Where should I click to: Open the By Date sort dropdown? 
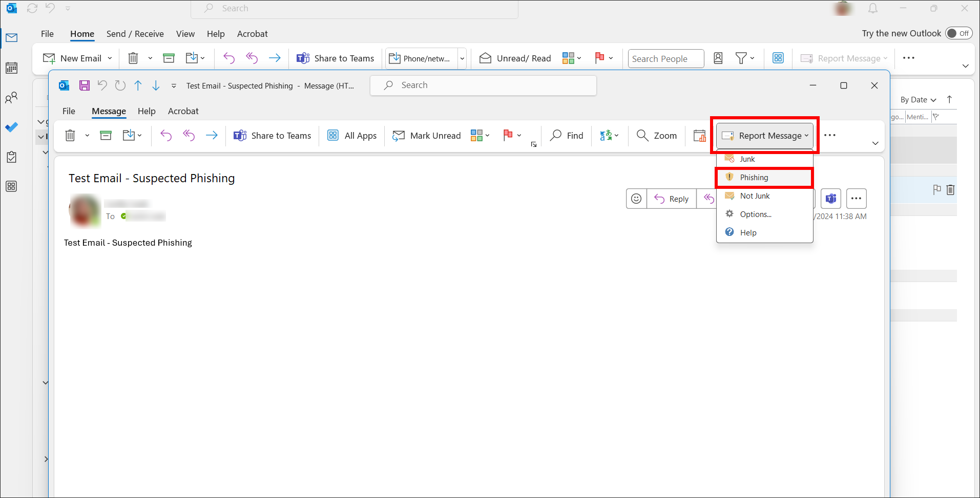916,99
